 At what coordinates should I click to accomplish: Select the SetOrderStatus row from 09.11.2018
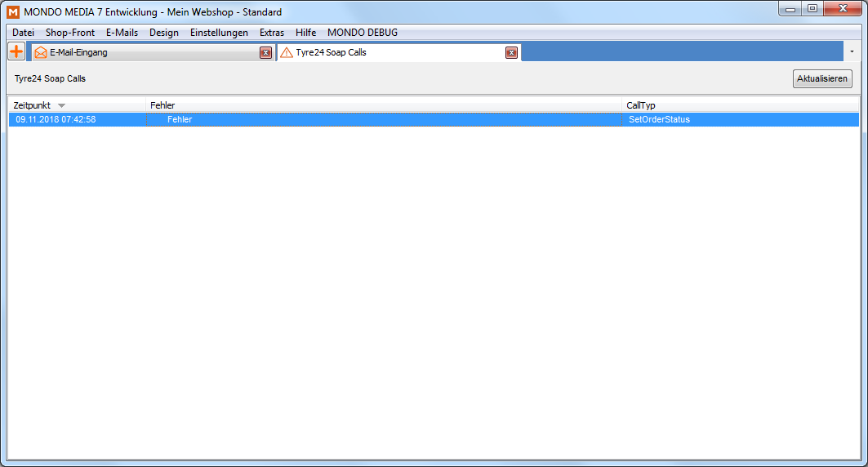pos(433,119)
